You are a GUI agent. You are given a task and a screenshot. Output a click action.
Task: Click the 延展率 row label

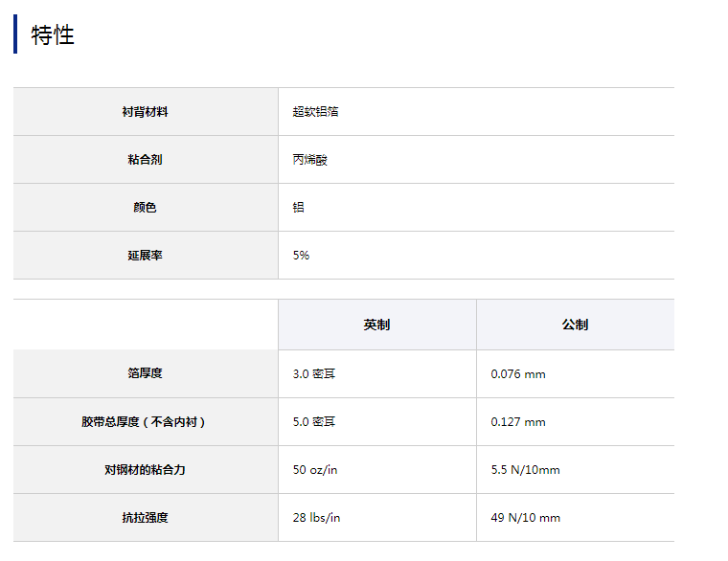[146, 256]
